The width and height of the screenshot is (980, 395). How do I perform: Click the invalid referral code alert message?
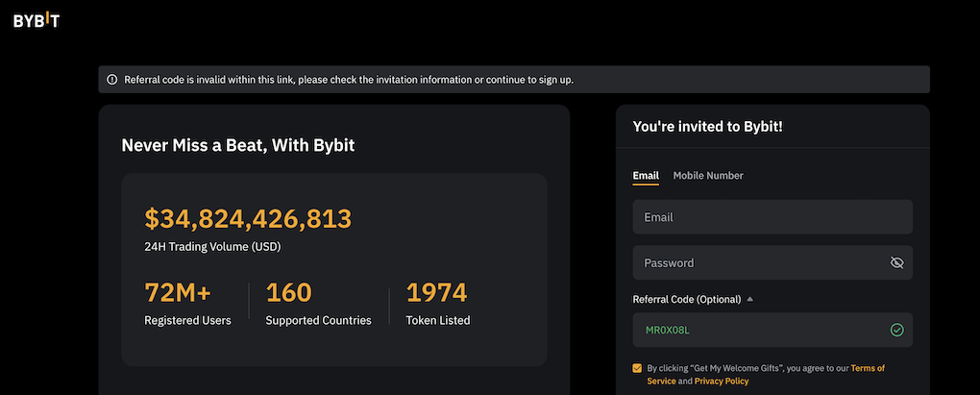click(349, 80)
